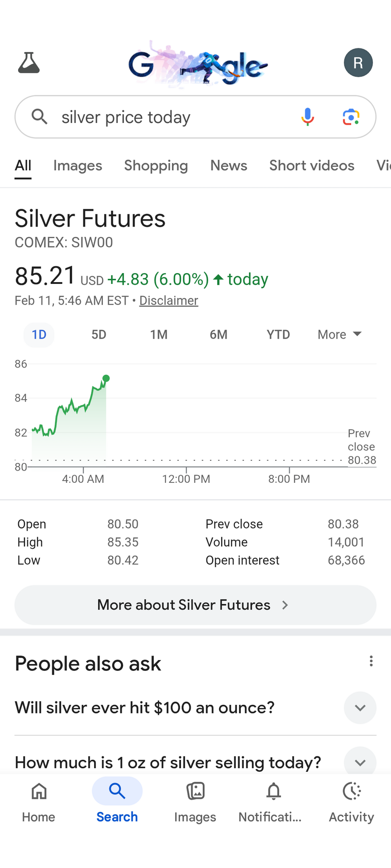Switch chart range to 1M
The width and height of the screenshot is (391, 868).
pyautogui.click(x=158, y=335)
